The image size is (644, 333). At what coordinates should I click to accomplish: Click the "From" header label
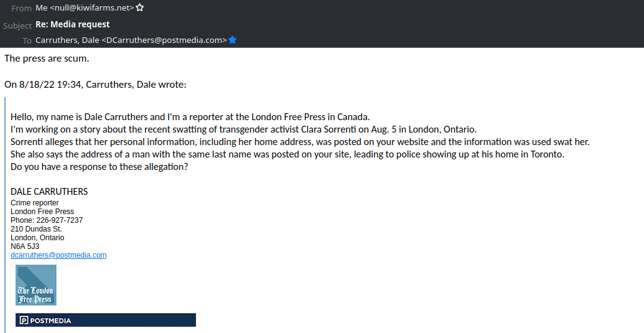21,8
